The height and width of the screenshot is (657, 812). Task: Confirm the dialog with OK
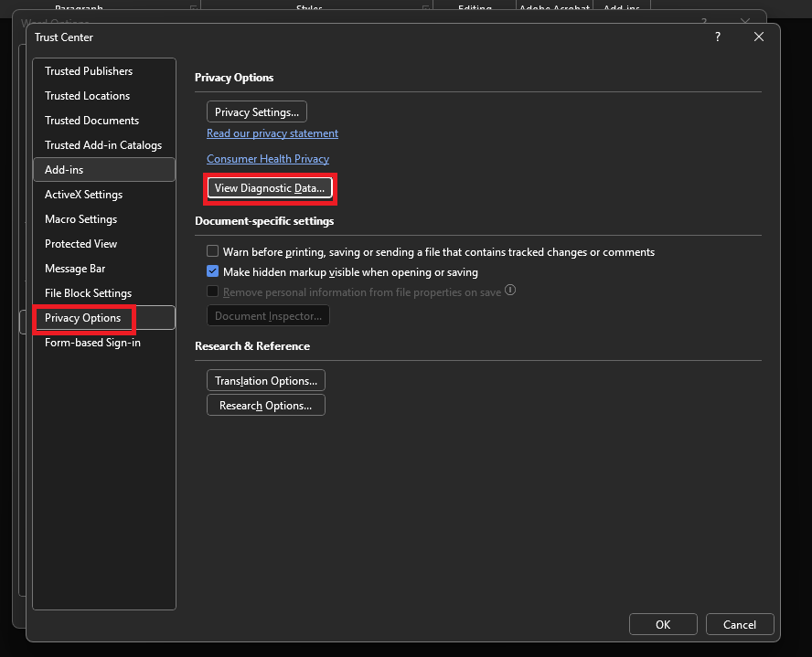click(663, 625)
